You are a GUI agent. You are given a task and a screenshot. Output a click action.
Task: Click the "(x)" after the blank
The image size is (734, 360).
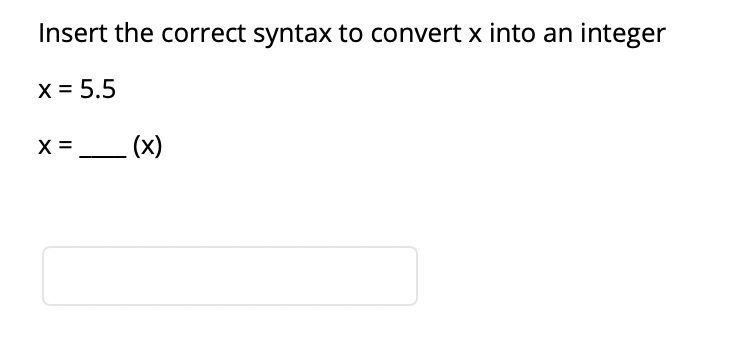click(147, 146)
